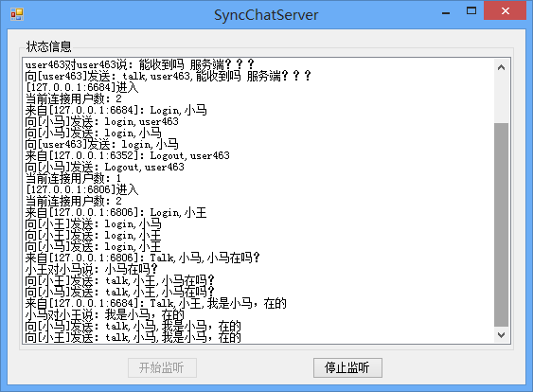533x392 pixels.
Task: Click the log line '来自[127.0.0.1:6684]: Login, 小马'
Action: [115, 110]
